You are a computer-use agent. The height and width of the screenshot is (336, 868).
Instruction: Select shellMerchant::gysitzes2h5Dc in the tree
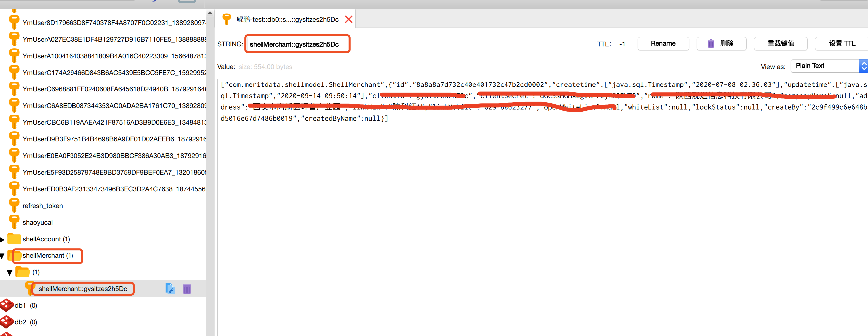click(82, 289)
